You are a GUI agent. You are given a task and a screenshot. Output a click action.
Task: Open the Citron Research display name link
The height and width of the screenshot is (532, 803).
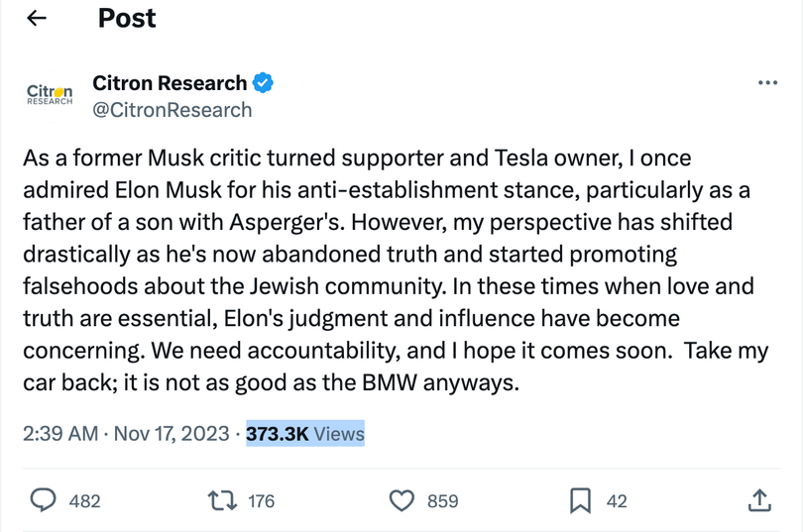pyautogui.click(x=170, y=82)
